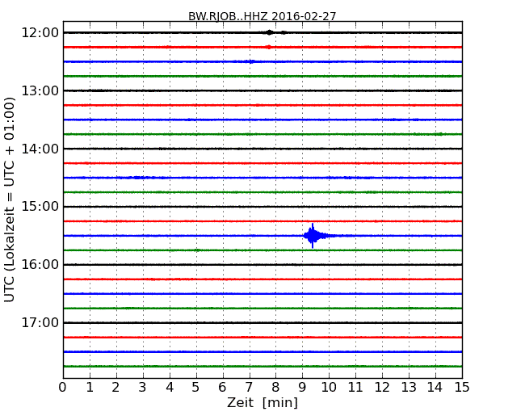This screenshot has height=420, width=525.
Task: Click the x-axis tick label 15
Action: pyautogui.click(x=462, y=387)
